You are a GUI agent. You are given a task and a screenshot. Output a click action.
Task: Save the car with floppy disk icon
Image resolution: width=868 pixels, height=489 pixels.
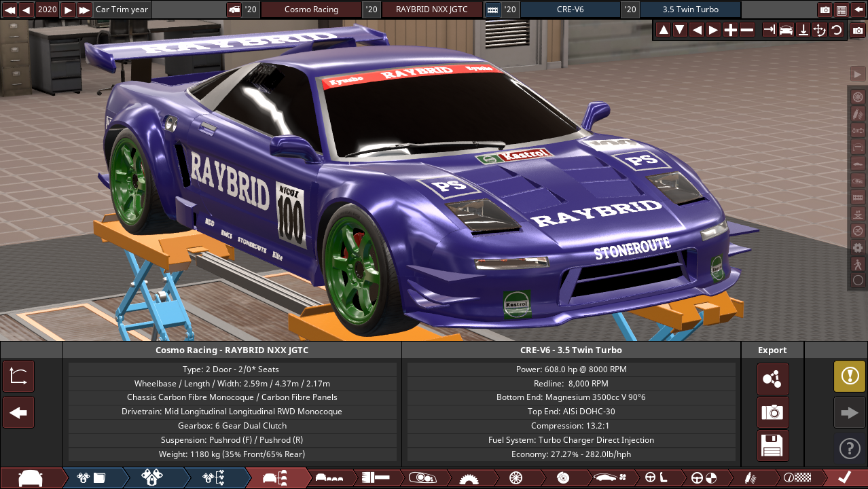773,446
